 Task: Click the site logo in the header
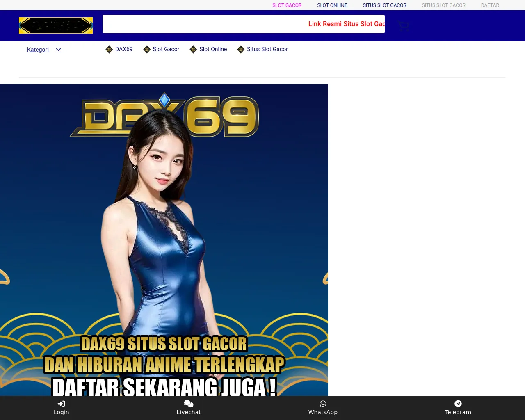(56, 25)
